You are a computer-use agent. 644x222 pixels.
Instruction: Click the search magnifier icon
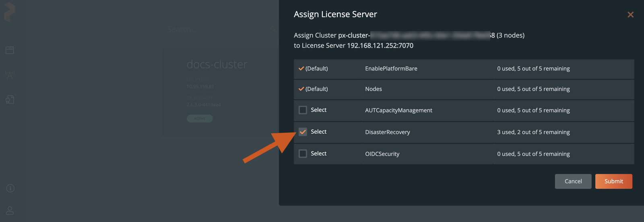273,29
